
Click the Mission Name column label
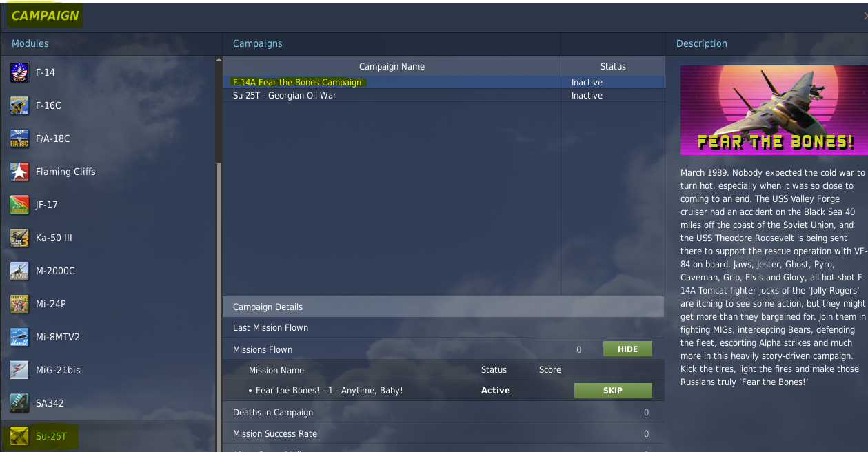pyautogui.click(x=276, y=370)
